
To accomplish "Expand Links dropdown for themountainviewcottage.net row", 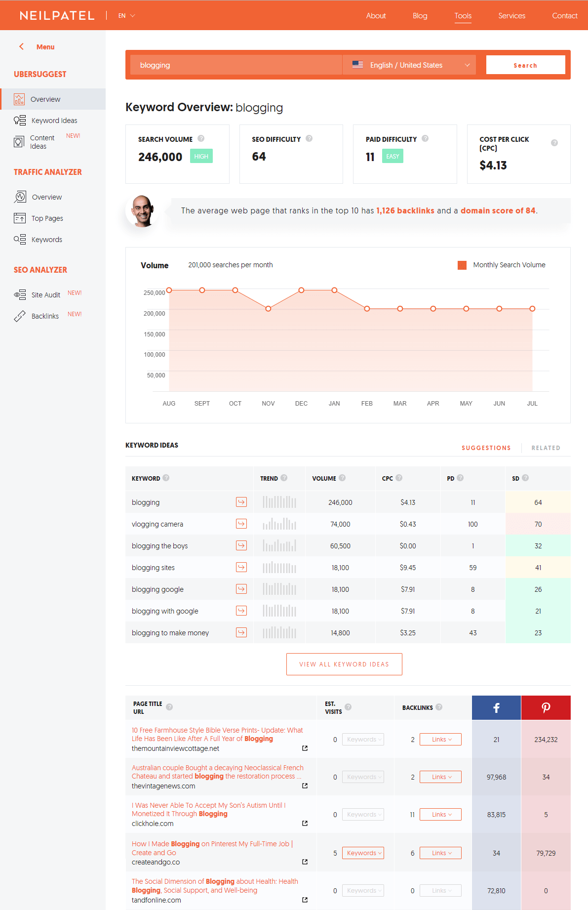I will tap(440, 740).
